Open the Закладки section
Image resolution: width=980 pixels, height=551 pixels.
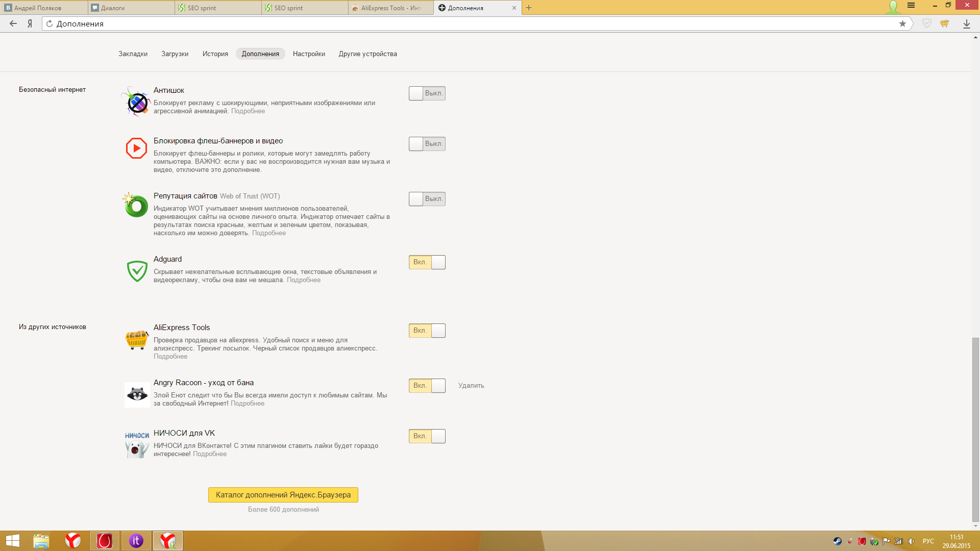click(133, 54)
